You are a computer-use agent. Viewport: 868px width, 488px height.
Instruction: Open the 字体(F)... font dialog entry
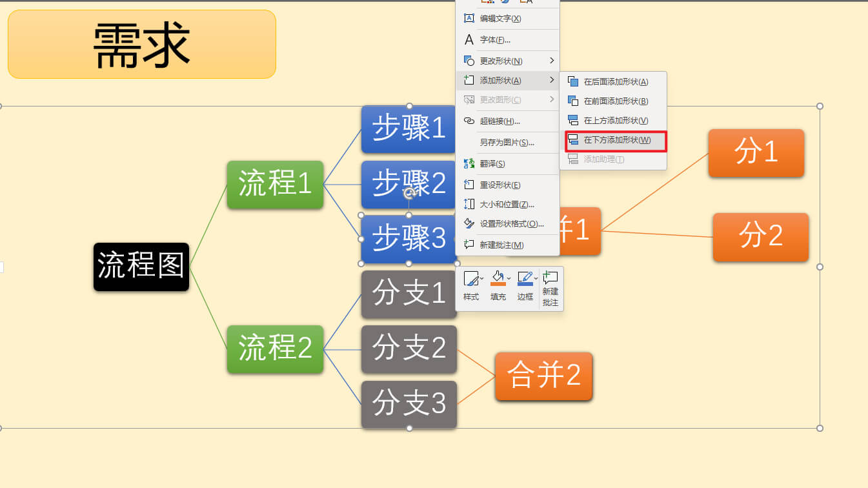click(507, 40)
